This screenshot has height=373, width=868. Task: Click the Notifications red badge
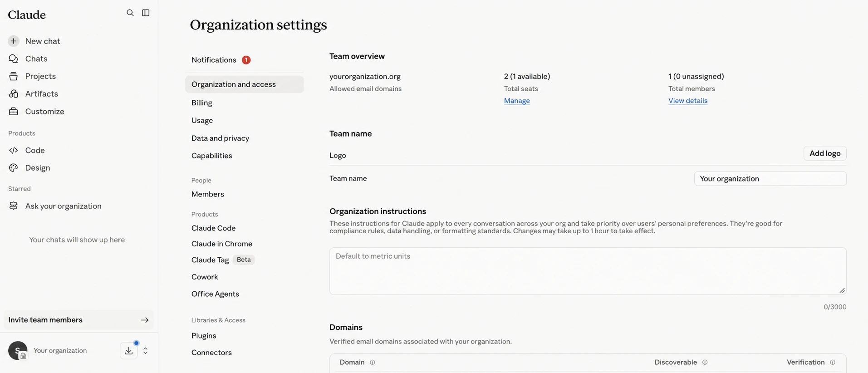246,60
